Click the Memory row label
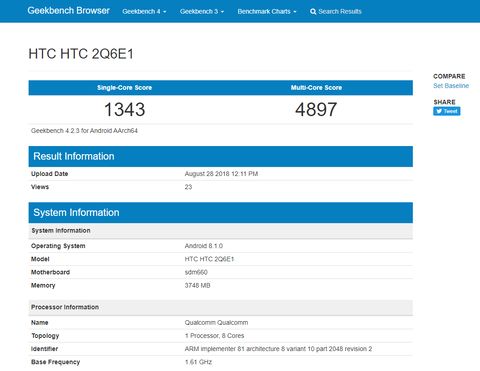The width and height of the screenshot is (480, 371). click(43, 285)
